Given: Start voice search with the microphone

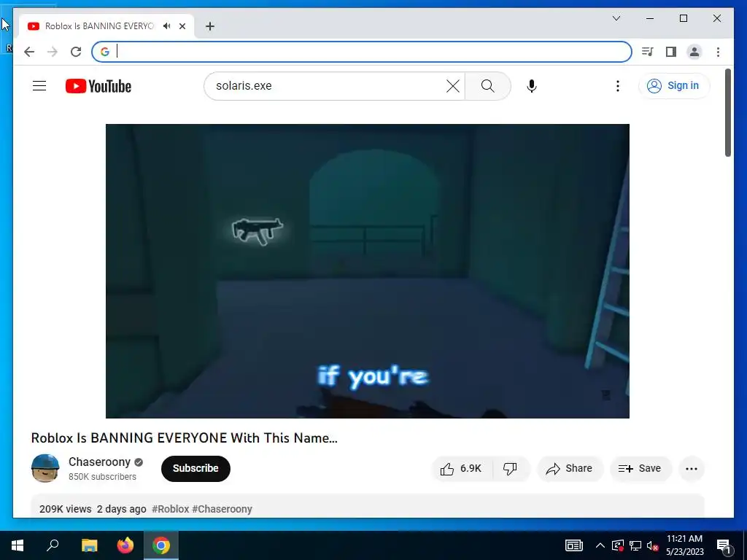Looking at the screenshot, I should pyautogui.click(x=532, y=86).
